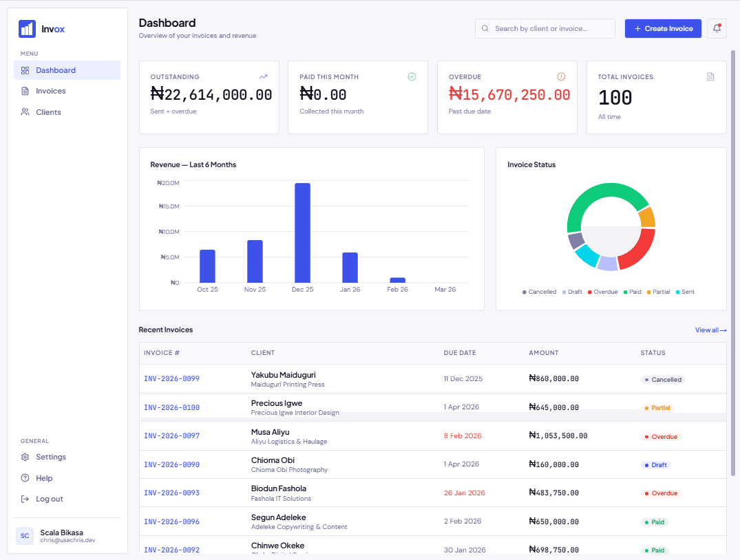Viewport: 740px width, 560px height.
Task: Open the full list via View all link
Action: (710, 330)
